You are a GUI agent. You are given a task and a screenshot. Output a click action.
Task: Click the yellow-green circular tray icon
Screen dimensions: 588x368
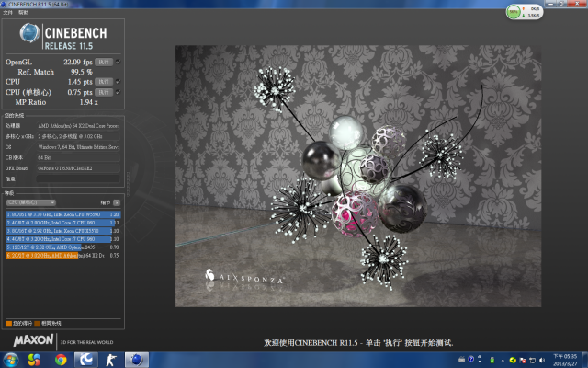click(x=513, y=360)
